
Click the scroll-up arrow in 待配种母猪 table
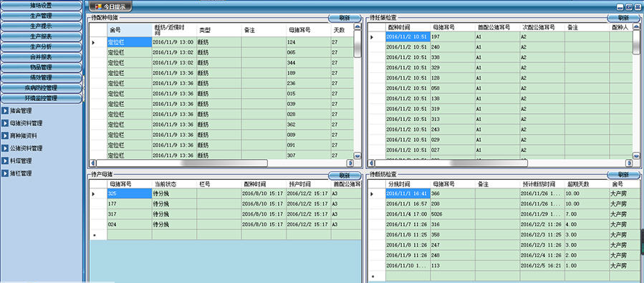pyautogui.click(x=357, y=27)
